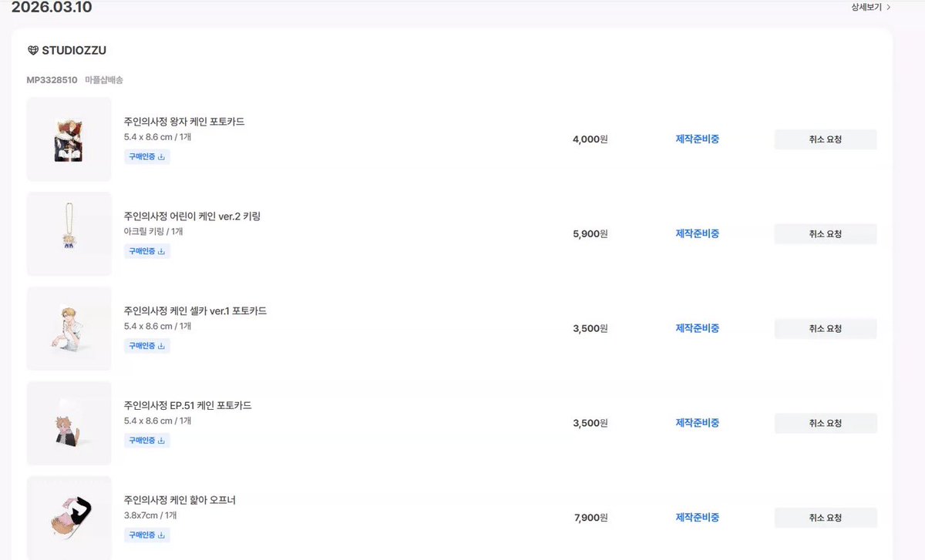Click the 마플샵배송 delivery label
The image size is (925, 560).
tap(104, 80)
